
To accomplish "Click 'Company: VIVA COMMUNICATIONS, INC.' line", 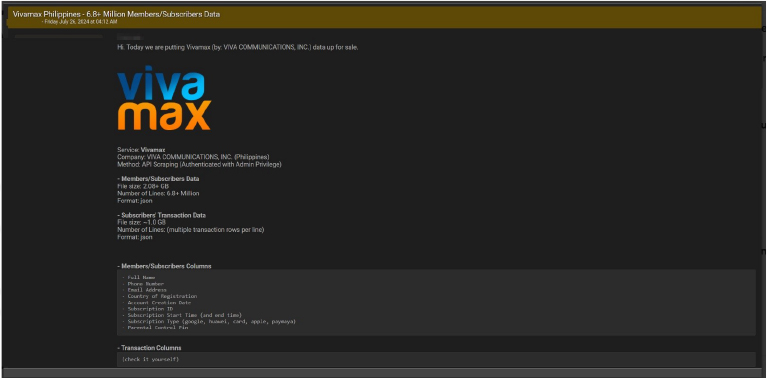I will [x=193, y=157].
